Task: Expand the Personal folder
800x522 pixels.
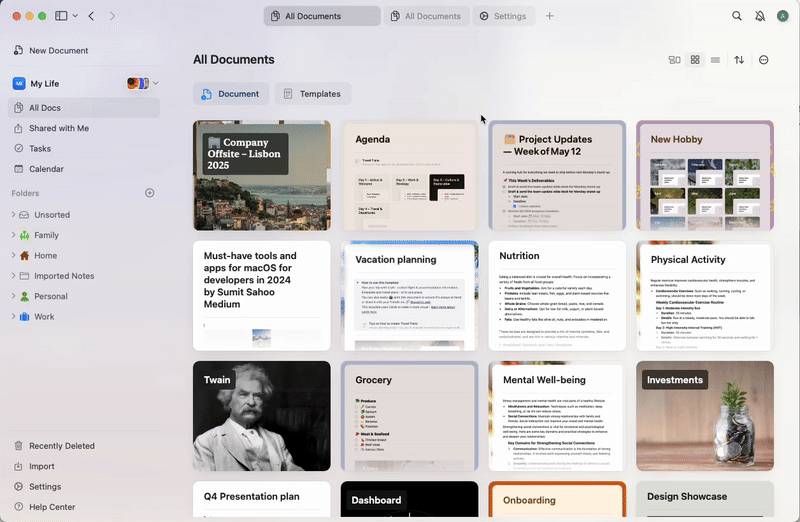Action: click(x=13, y=296)
